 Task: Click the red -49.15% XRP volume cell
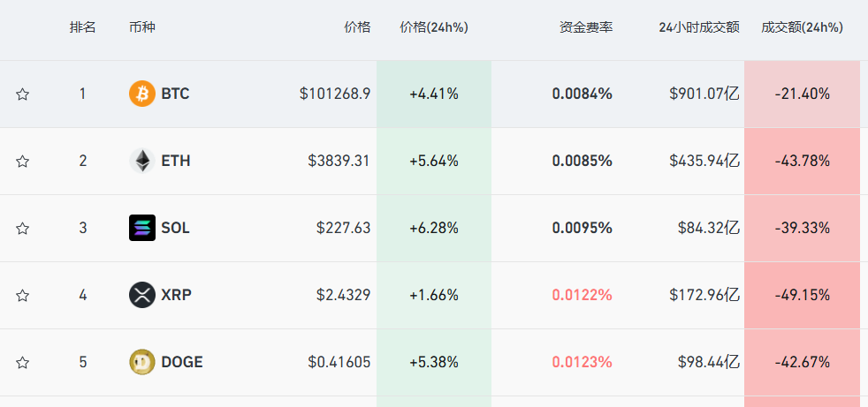(802, 295)
